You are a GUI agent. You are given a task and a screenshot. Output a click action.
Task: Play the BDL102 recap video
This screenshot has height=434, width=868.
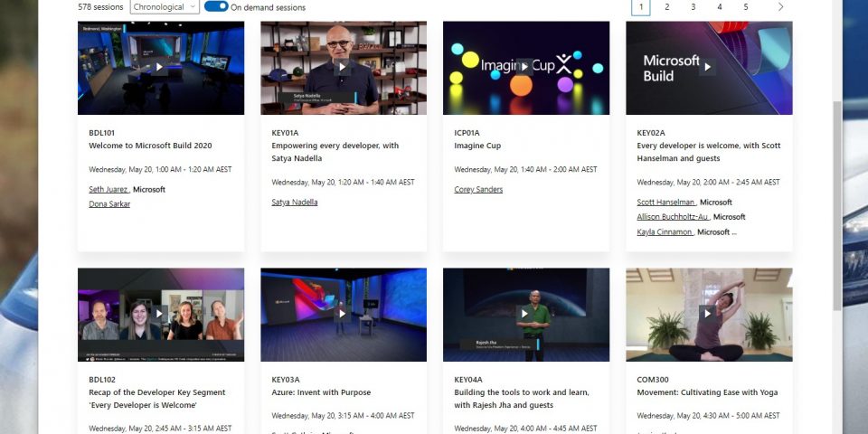159,314
